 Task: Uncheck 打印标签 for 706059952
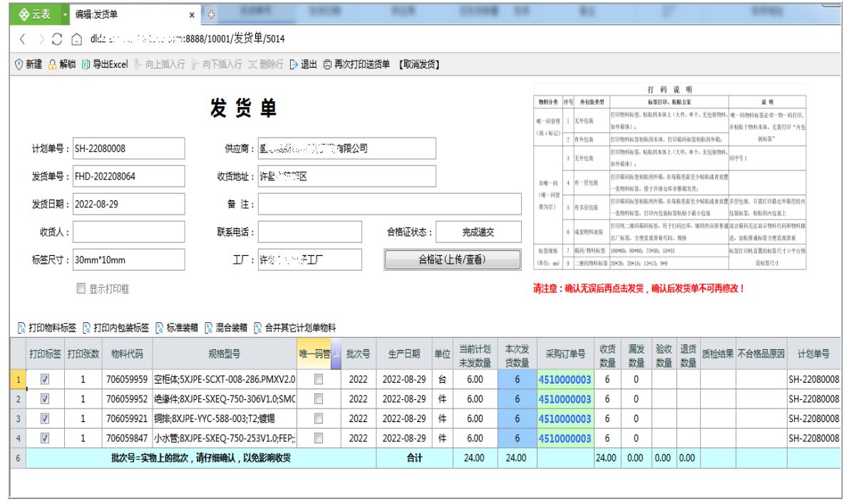point(45,399)
